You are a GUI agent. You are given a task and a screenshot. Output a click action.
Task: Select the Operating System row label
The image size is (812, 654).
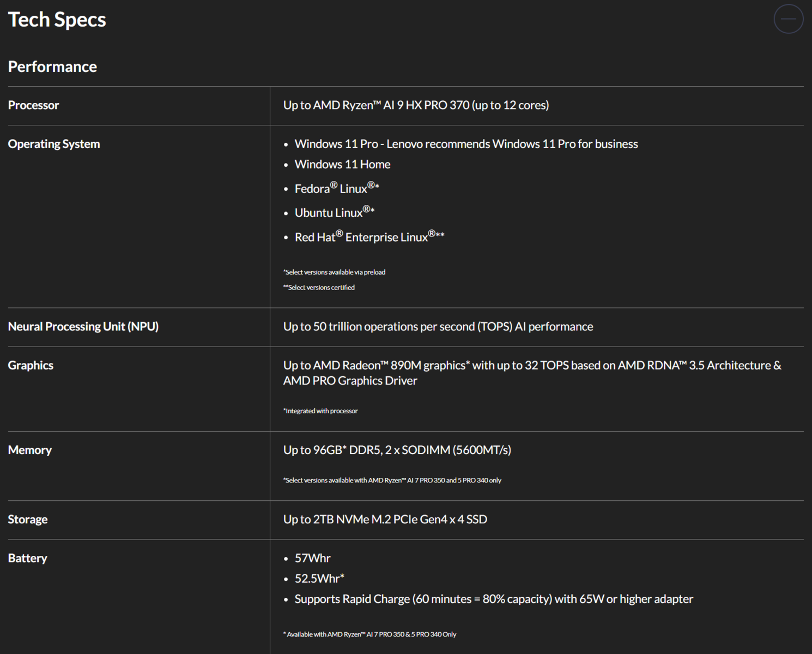click(x=54, y=144)
